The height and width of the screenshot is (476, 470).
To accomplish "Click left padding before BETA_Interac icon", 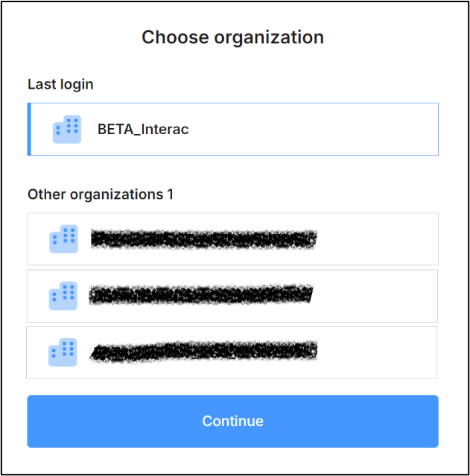I will click(x=42, y=130).
